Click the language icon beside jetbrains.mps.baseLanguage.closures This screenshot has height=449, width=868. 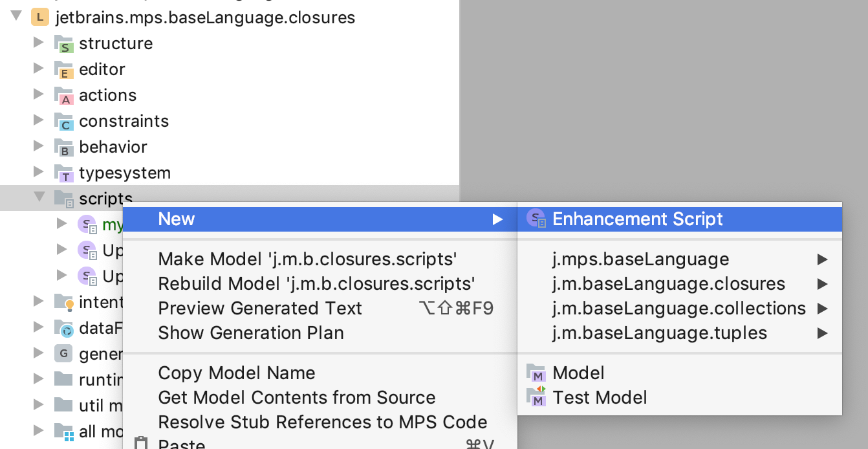(x=39, y=17)
